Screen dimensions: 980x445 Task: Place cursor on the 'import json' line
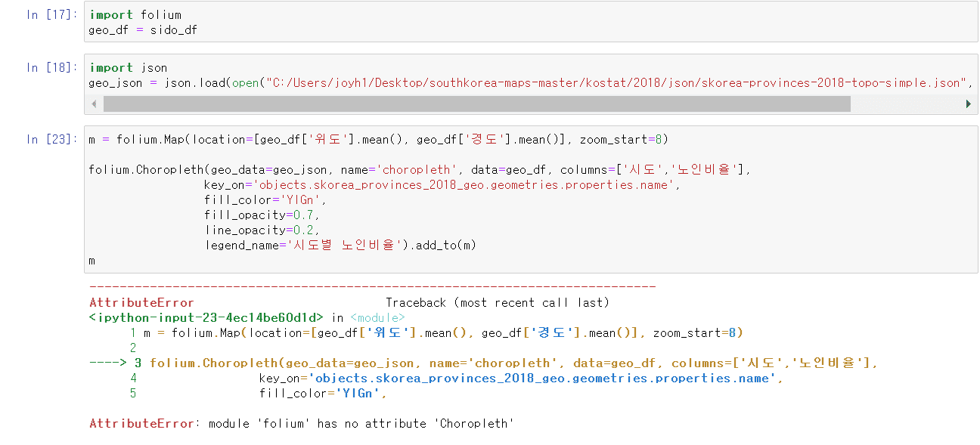(x=129, y=67)
